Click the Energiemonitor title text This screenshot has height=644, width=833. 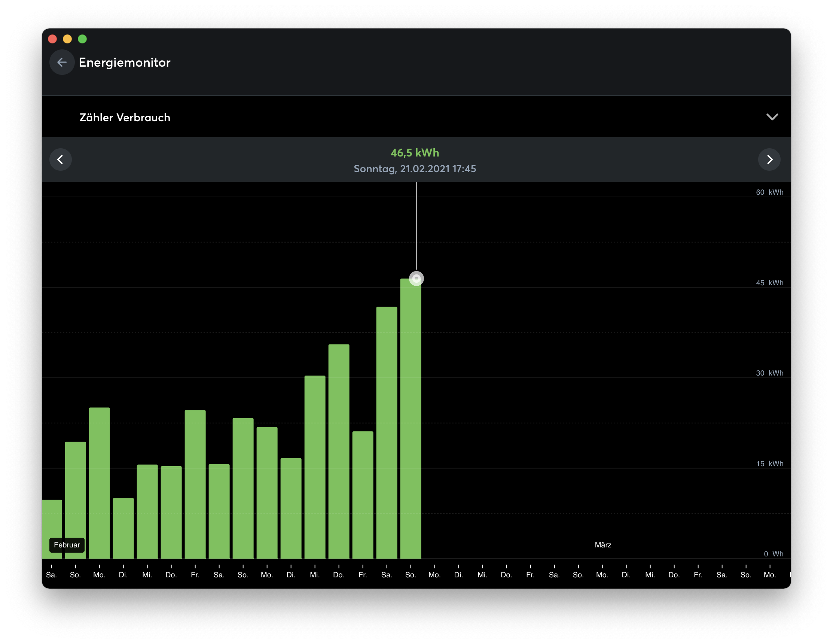[124, 62]
